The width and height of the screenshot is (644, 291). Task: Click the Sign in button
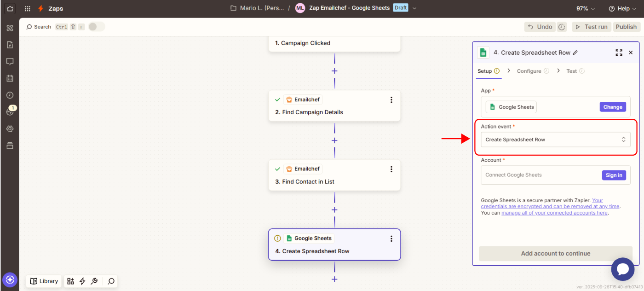(x=614, y=175)
